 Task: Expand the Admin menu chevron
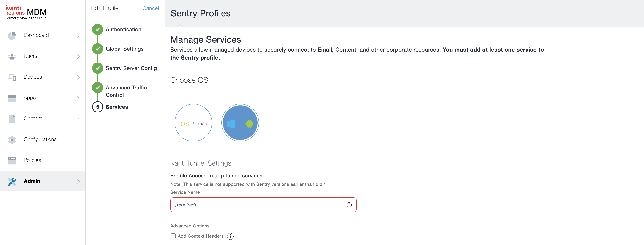coord(78,181)
